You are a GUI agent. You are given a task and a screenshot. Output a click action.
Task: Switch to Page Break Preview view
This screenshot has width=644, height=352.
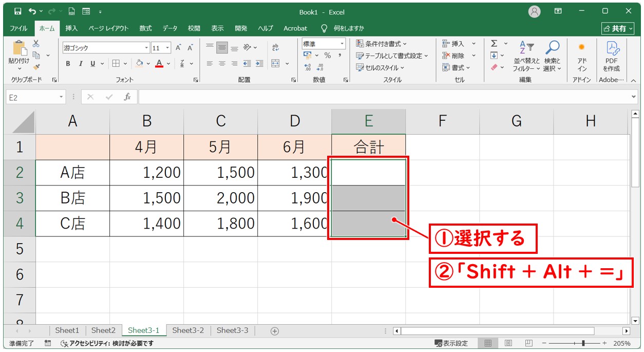click(x=528, y=343)
